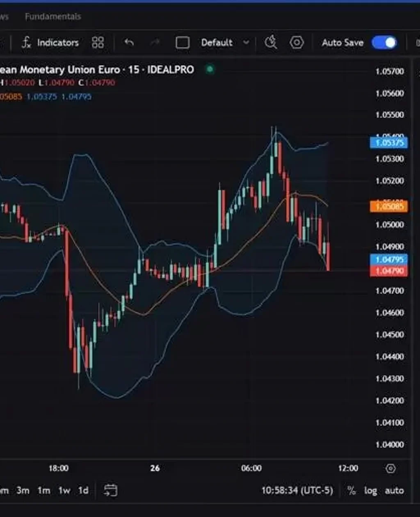The height and width of the screenshot is (517, 420).
Task: Open the multi-chart layout grid icon
Action: (98, 42)
